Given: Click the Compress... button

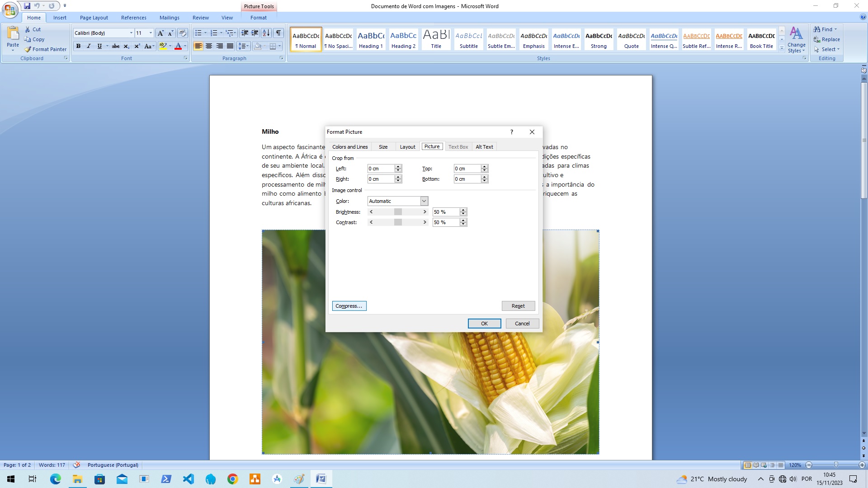Looking at the screenshot, I should (x=349, y=306).
